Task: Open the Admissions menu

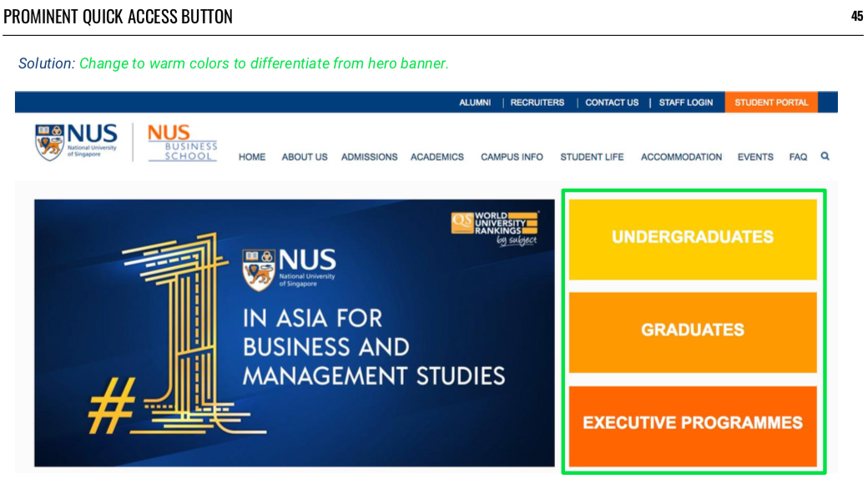Action: 369,157
